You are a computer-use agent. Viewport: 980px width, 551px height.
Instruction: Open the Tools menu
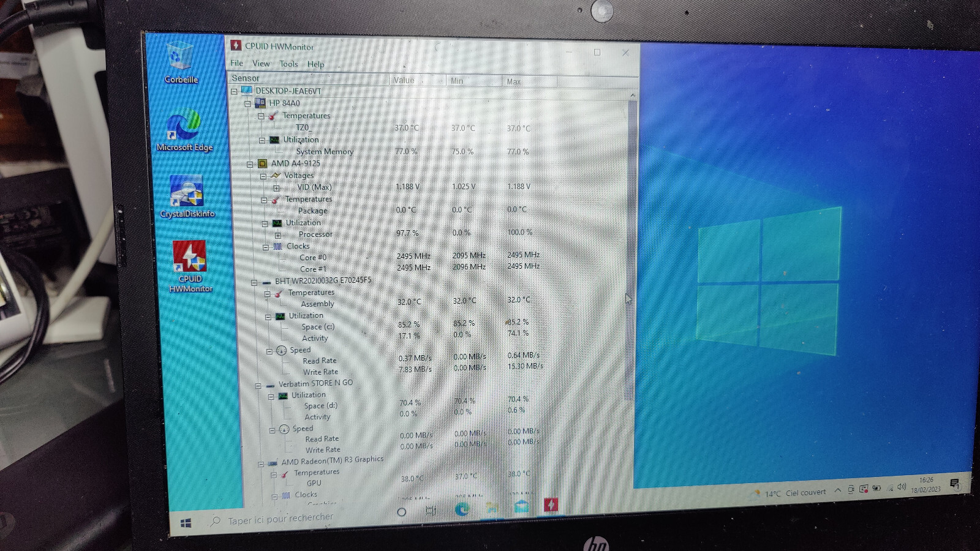(288, 64)
